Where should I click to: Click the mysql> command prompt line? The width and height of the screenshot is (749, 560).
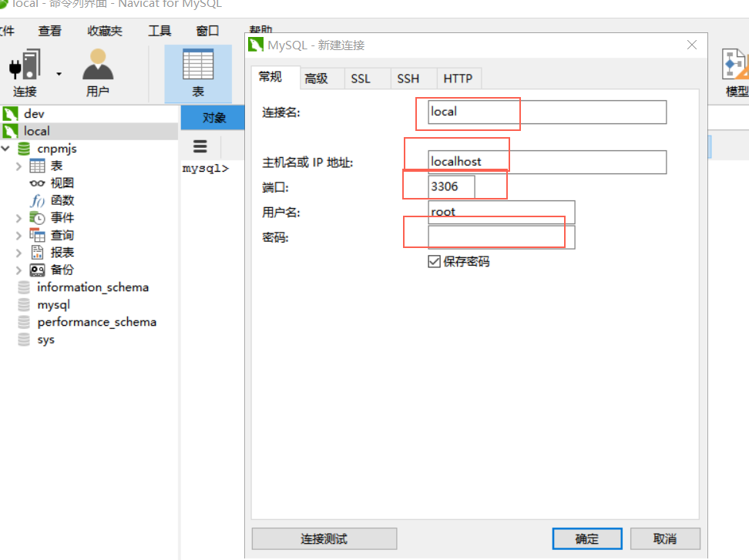tap(206, 169)
